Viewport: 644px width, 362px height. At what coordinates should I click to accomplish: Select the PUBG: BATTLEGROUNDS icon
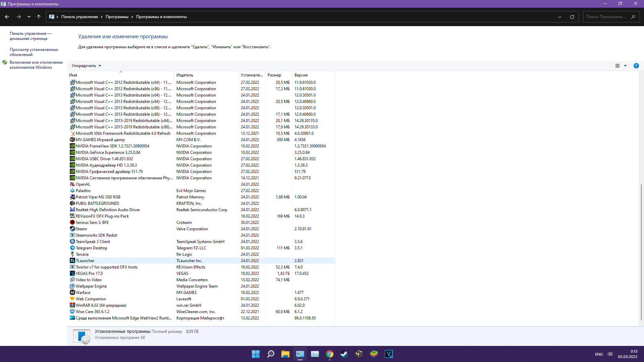coord(72,203)
